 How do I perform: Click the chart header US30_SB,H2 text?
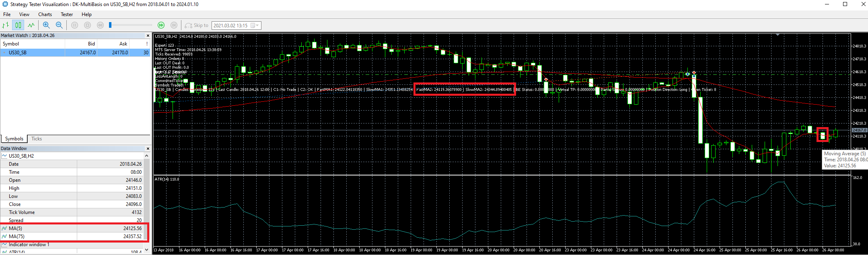click(x=166, y=37)
